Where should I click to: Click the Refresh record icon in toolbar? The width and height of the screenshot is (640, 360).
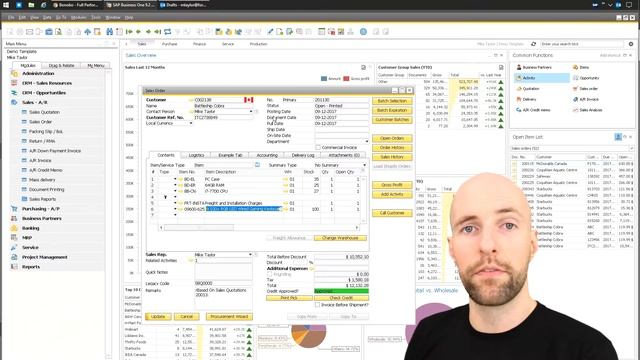click(167, 31)
